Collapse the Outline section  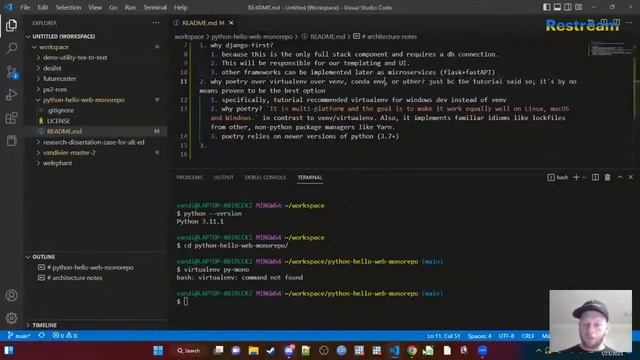(43, 257)
